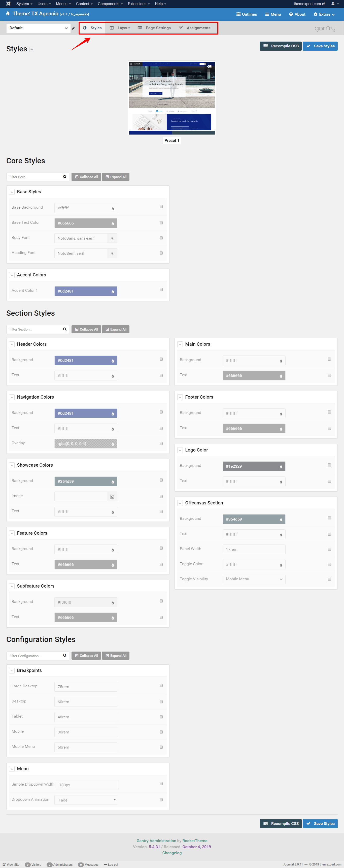Viewport: 344px width, 868px height.
Task: Enable the Base Background override checkbox
Action: click(161, 207)
